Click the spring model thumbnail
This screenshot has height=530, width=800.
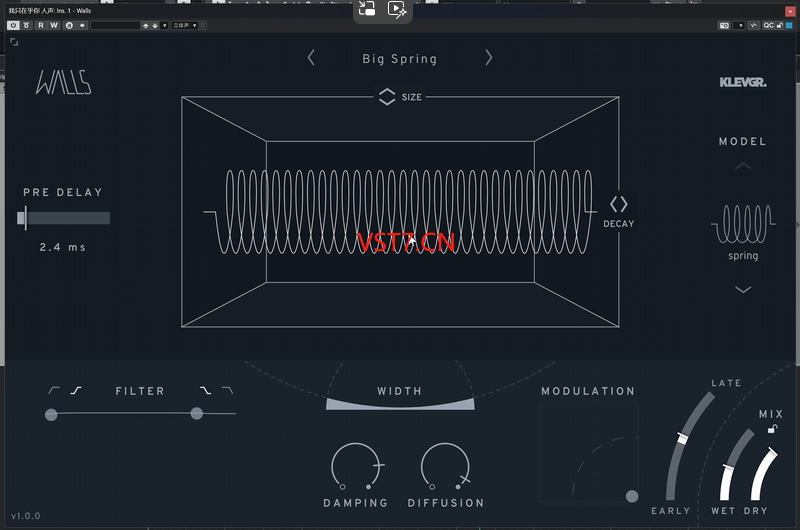click(x=743, y=223)
